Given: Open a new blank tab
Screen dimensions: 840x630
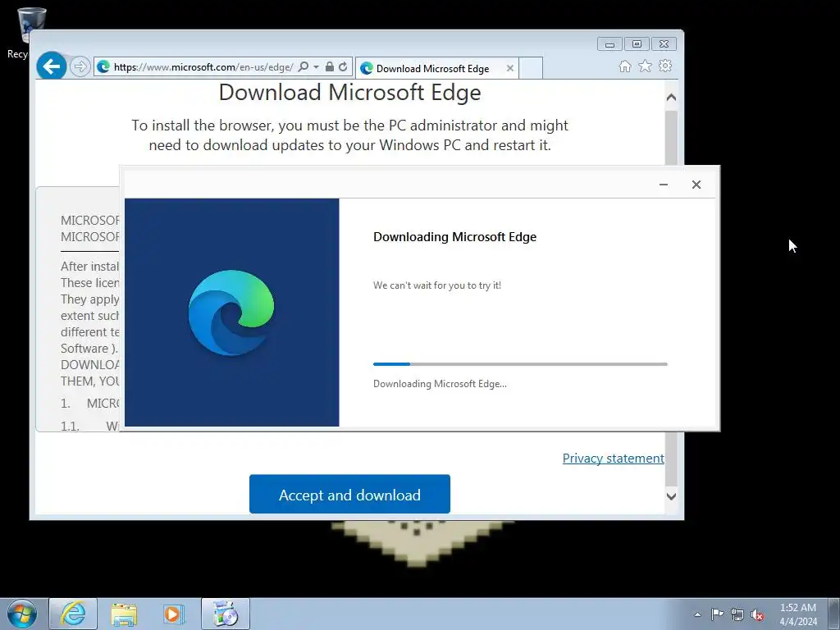Looking at the screenshot, I should [x=531, y=68].
